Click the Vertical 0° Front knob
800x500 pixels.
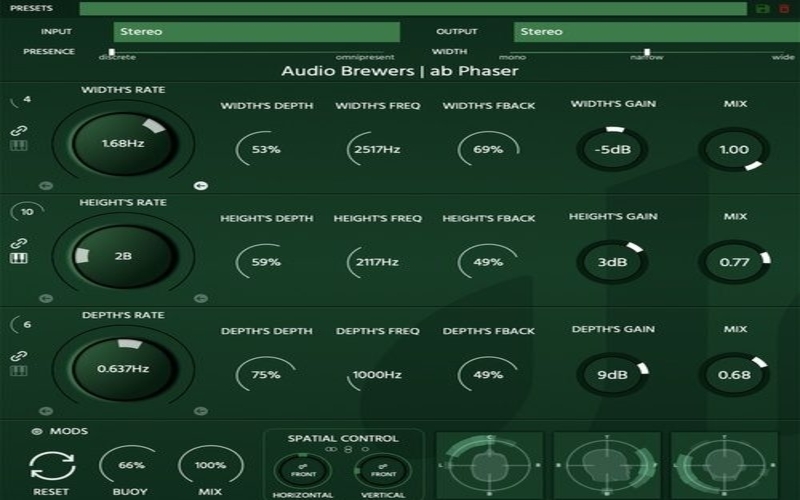[x=383, y=470]
